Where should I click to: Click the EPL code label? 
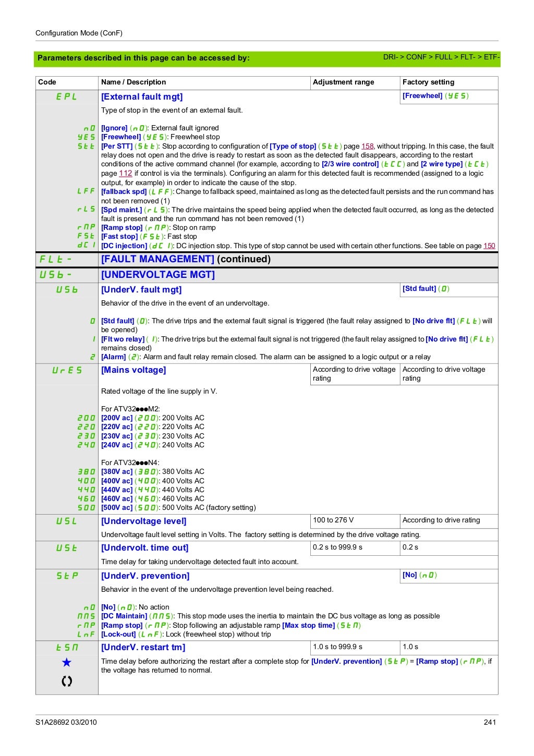(67, 96)
